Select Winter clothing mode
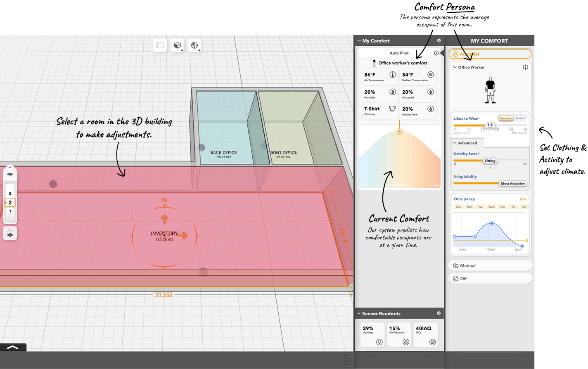588x369 pixels. (x=520, y=118)
